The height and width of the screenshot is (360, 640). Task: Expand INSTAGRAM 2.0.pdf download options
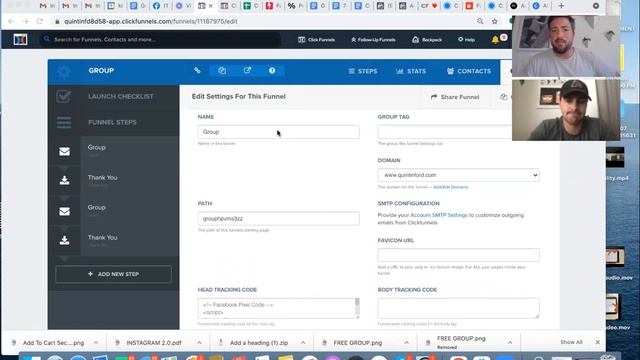pos(199,343)
